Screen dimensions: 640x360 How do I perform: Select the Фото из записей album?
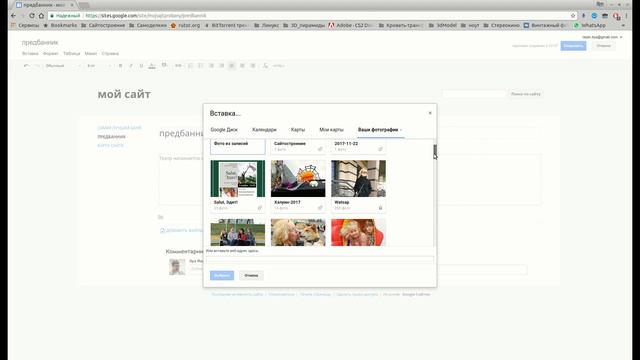(x=238, y=147)
